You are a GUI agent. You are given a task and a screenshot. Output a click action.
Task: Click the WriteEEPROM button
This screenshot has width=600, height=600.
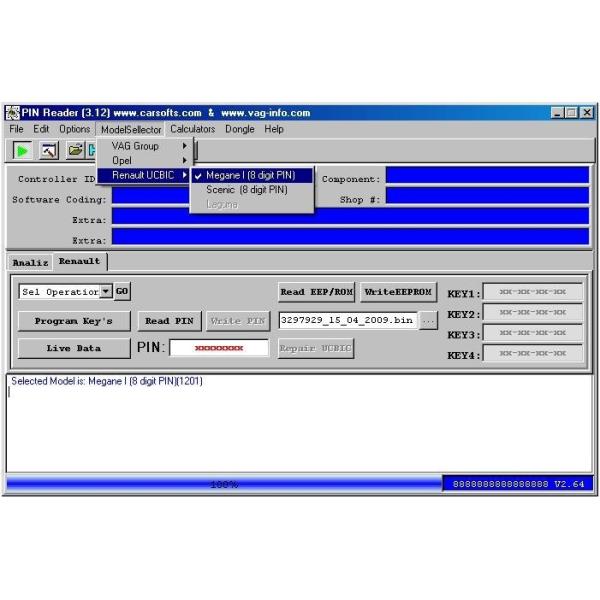pyautogui.click(x=398, y=292)
